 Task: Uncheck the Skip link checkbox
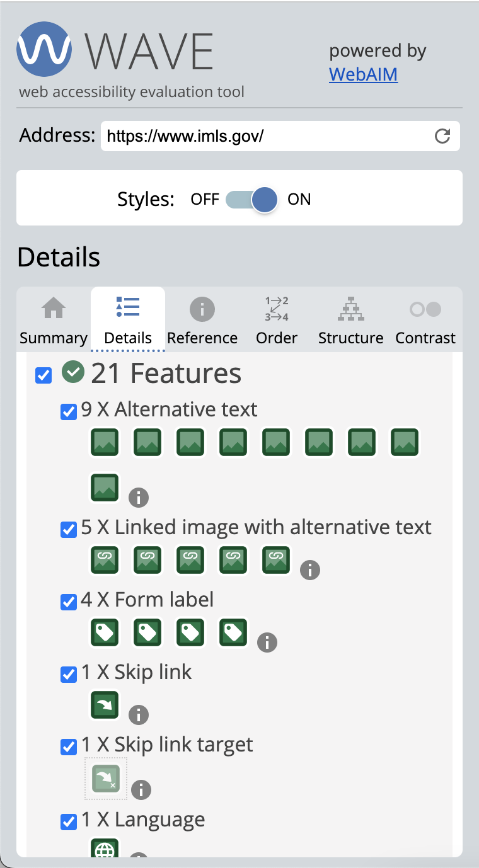[68, 674]
